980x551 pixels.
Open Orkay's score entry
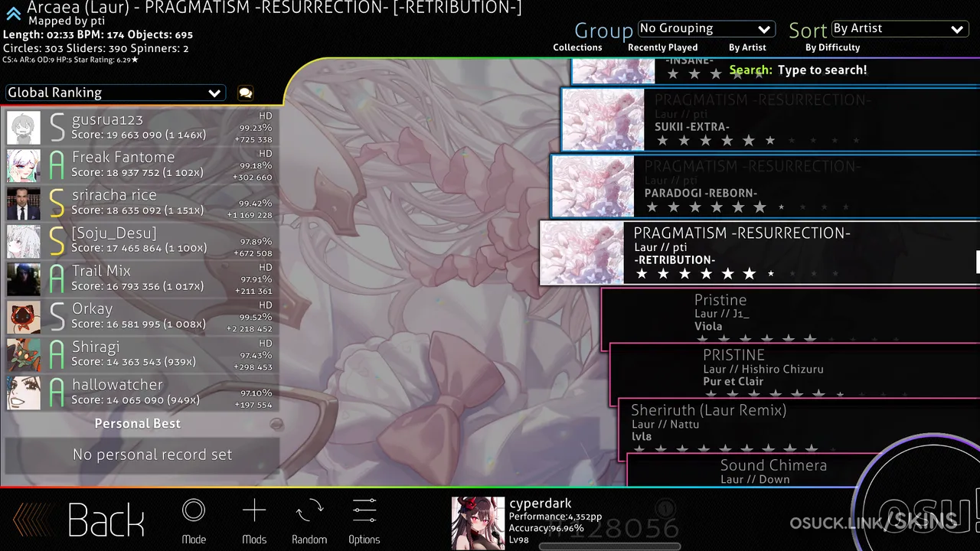[141, 318]
